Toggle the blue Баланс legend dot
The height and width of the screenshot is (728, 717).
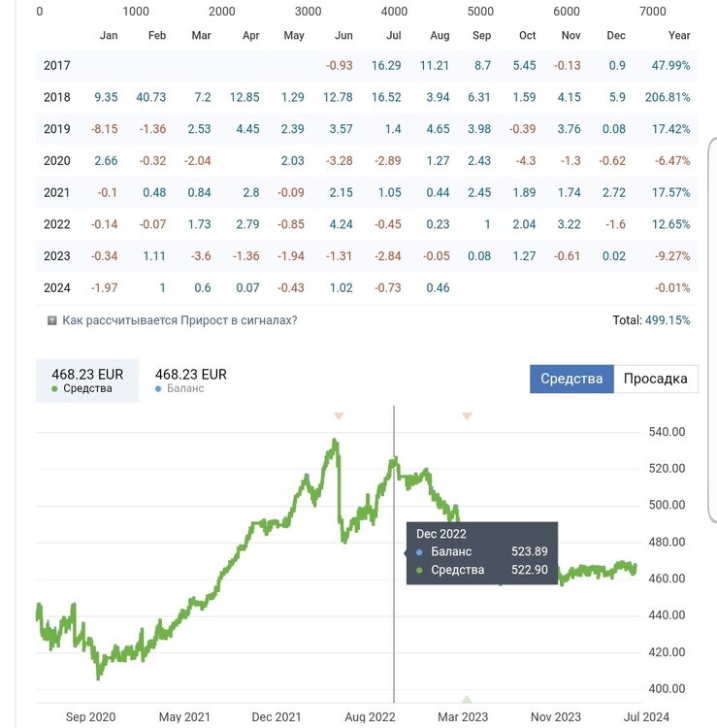click(x=158, y=389)
